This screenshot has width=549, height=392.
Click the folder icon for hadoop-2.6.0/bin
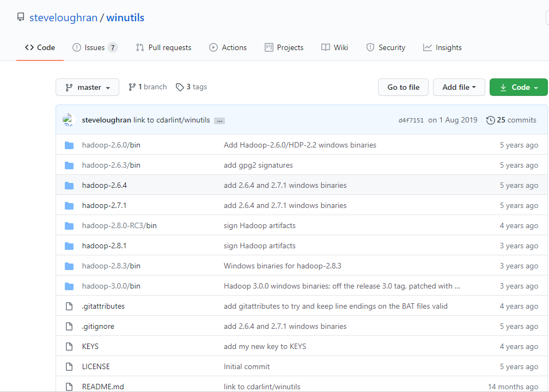pyautogui.click(x=69, y=145)
